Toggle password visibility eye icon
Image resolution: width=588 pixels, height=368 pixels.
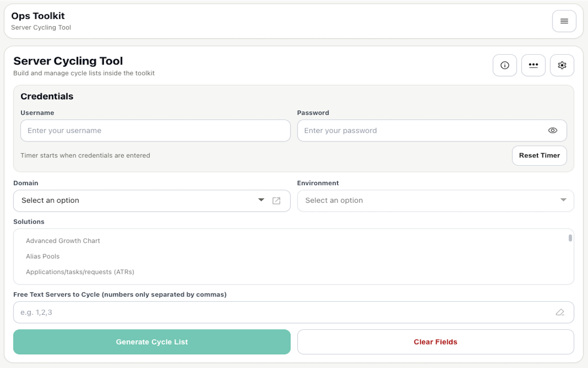[x=553, y=131]
